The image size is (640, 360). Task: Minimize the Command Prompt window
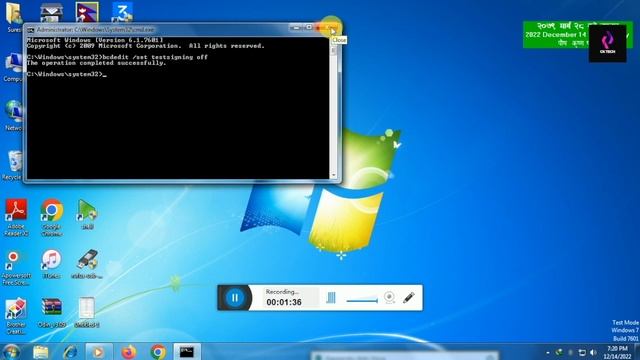tap(296, 28)
